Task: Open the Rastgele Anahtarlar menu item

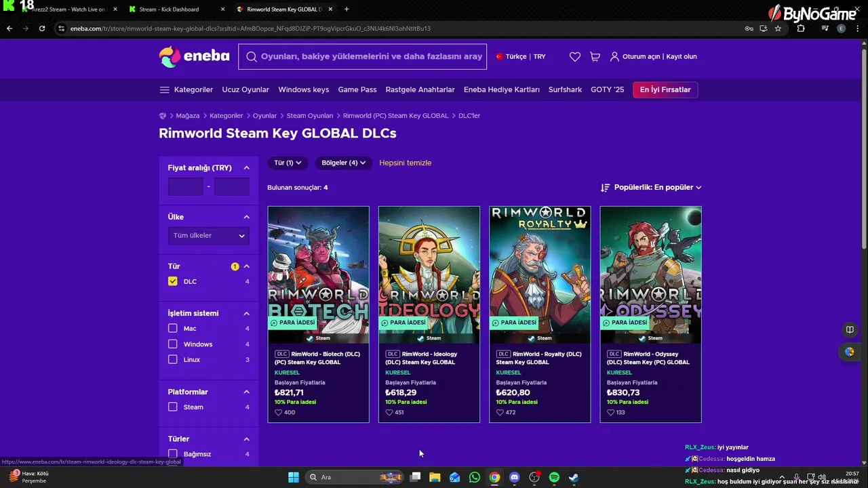Action: point(420,89)
